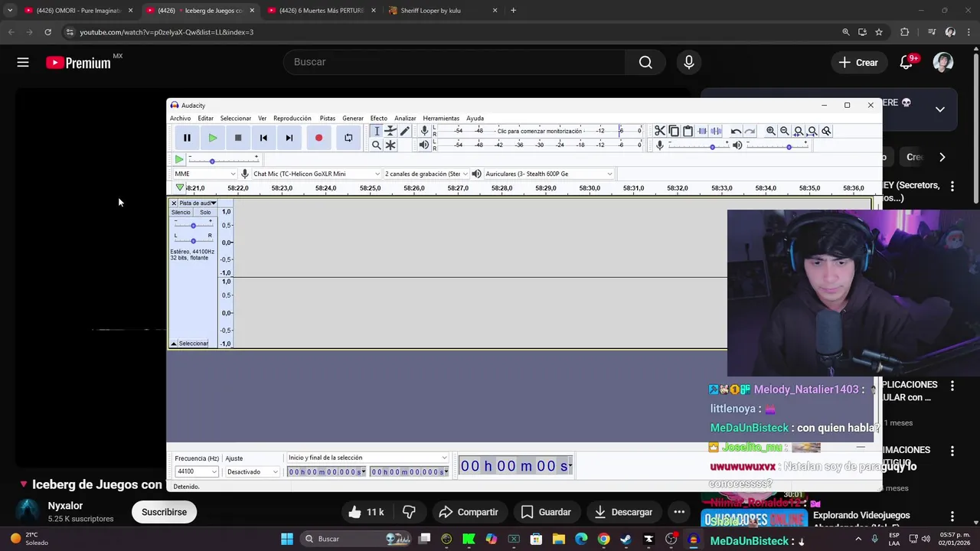Open the Editar menu

(x=205, y=118)
